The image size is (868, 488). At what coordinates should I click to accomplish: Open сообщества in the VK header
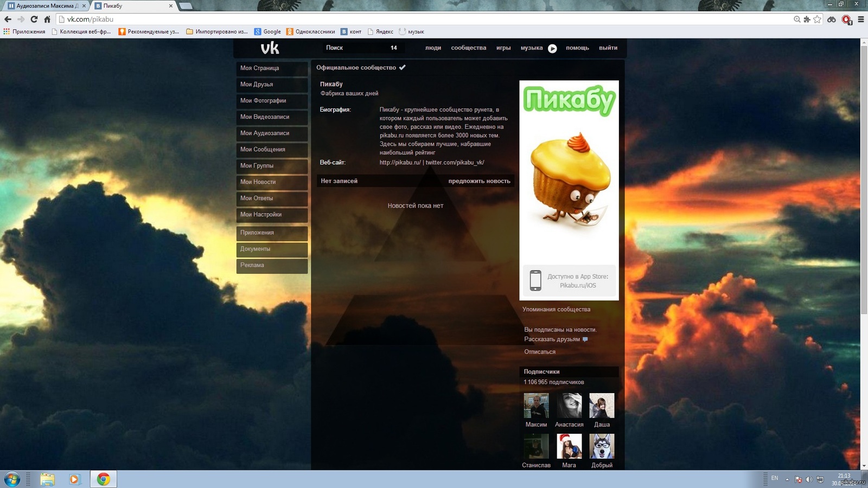click(x=469, y=48)
